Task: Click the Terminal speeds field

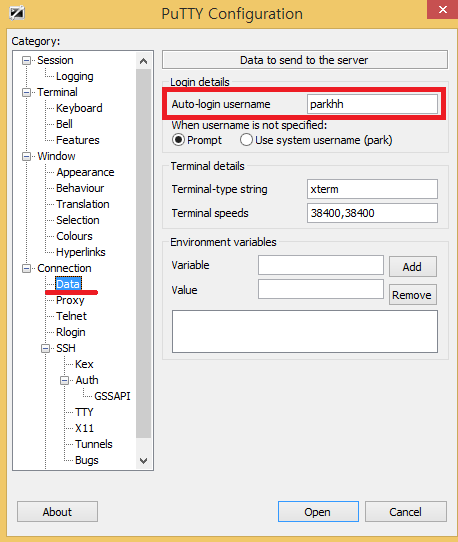Action: (x=372, y=213)
